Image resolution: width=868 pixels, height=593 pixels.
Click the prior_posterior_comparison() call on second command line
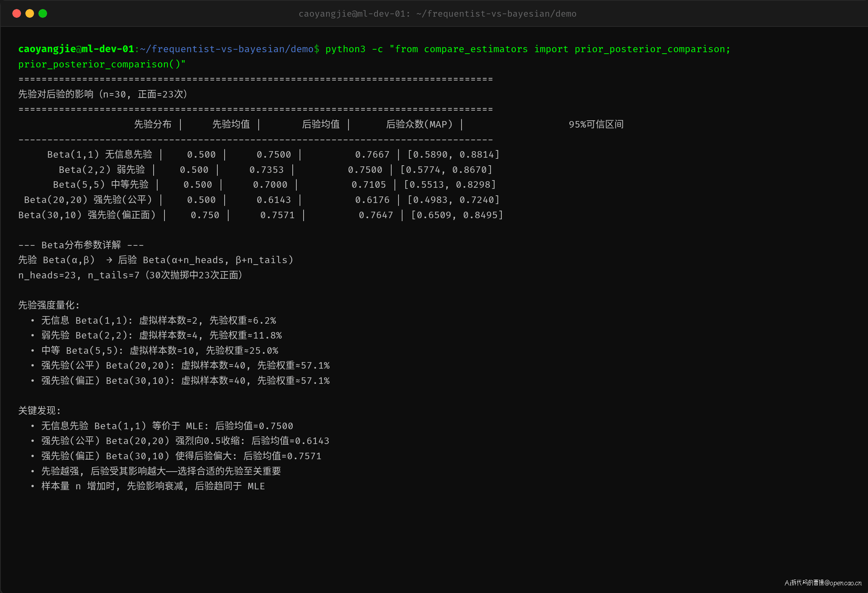click(102, 64)
